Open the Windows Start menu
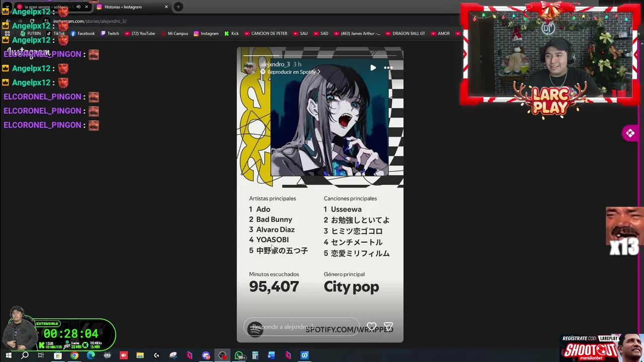The width and height of the screenshot is (644, 362). click(8, 355)
